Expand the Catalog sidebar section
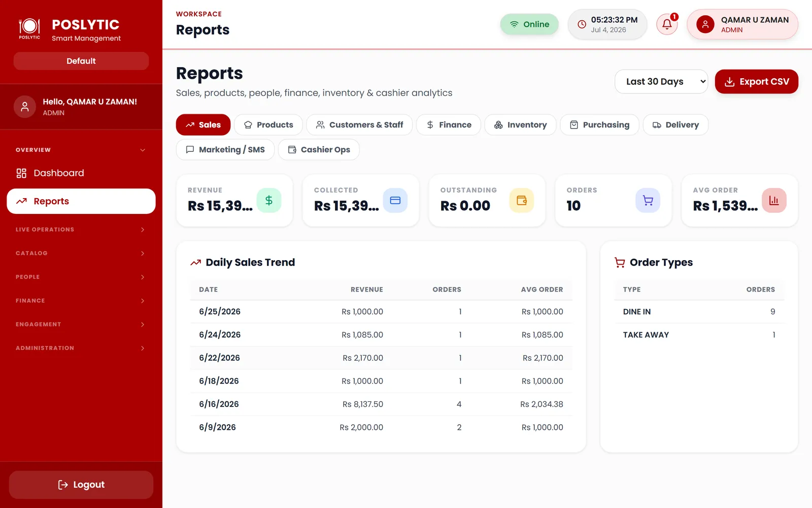Image resolution: width=812 pixels, height=508 pixels. tap(81, 253)
